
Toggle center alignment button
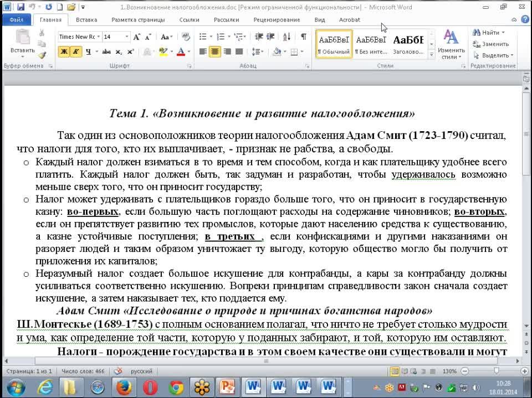215,51
